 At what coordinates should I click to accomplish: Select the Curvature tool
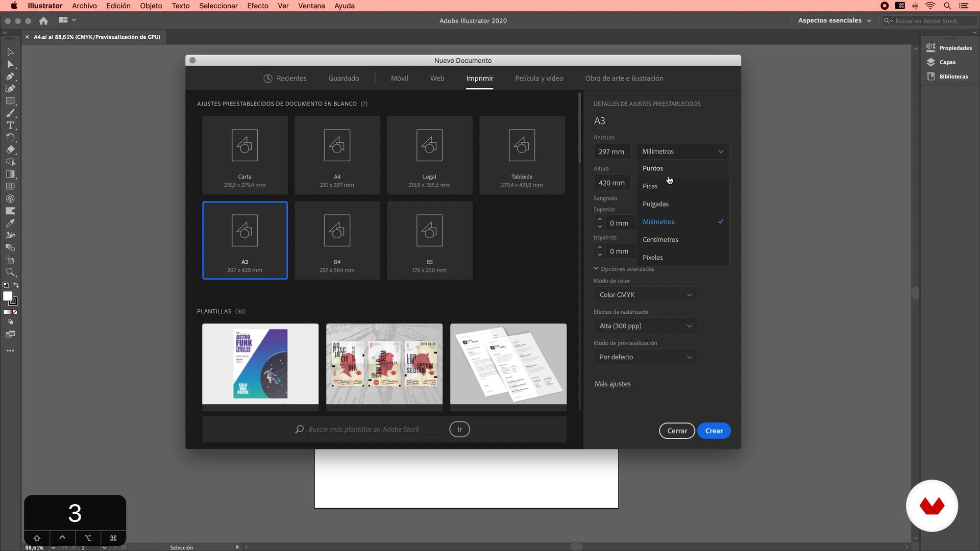(10, 89)
